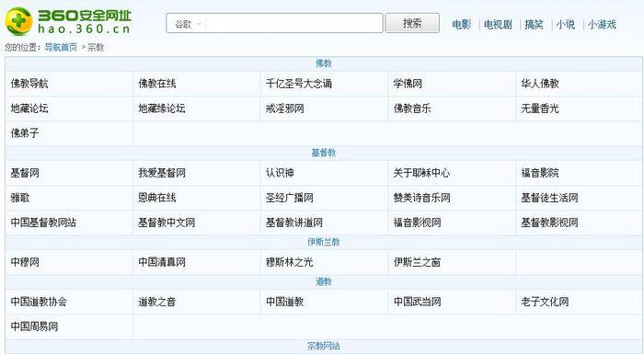Open the 中国基督教网站 link
The image size is (644, 354).
click(x=43, y=223)
